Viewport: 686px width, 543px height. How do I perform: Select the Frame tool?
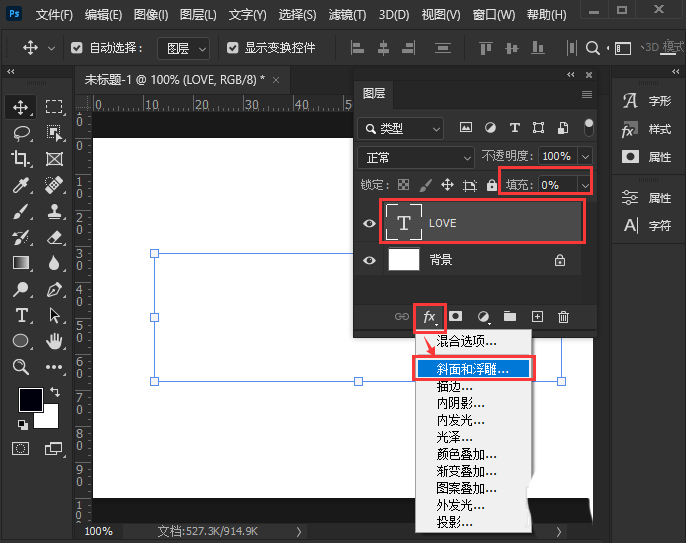[54, 159]
